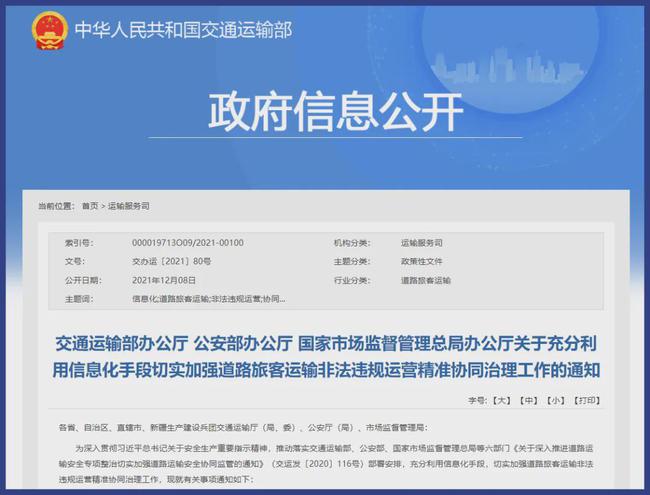
Task: Click the national emblem logo
Action: pos(46,31)
